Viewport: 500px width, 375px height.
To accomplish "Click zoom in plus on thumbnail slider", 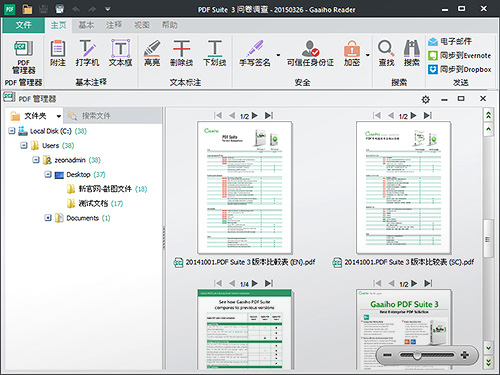I will tap(465, 355).
